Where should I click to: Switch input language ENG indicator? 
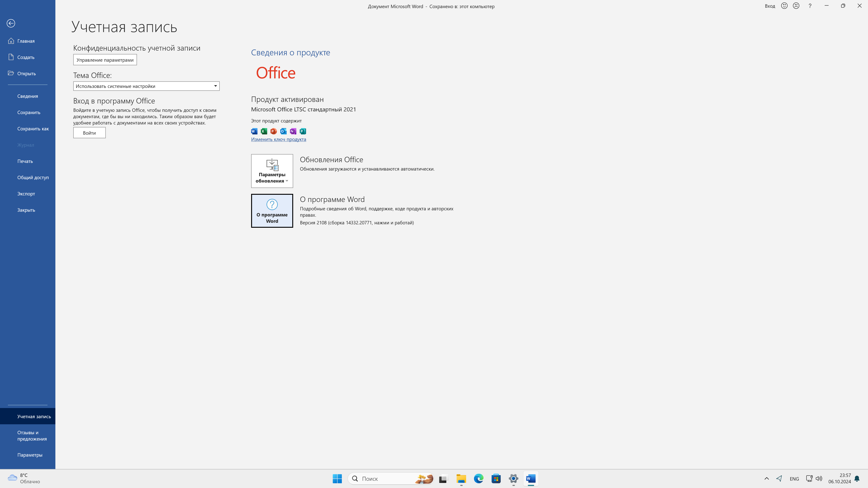(794, 479)
